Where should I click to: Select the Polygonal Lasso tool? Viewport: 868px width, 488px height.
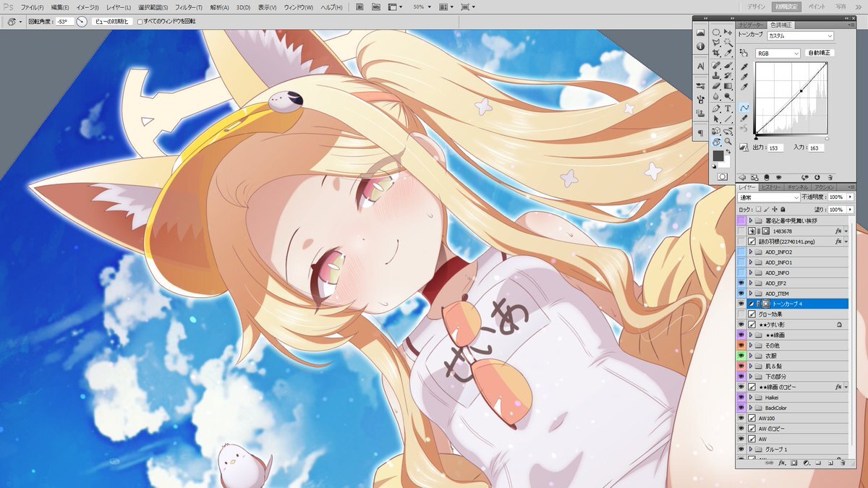coord(715,43)
